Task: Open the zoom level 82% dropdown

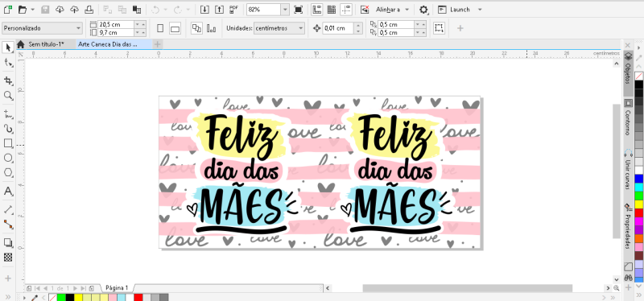Action: [x=285, y=9]
